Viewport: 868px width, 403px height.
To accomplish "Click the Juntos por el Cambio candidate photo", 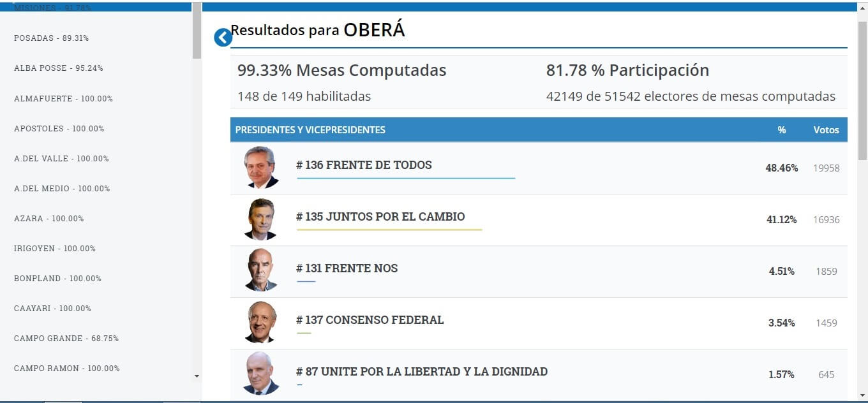I will click(x=261, y=219).
